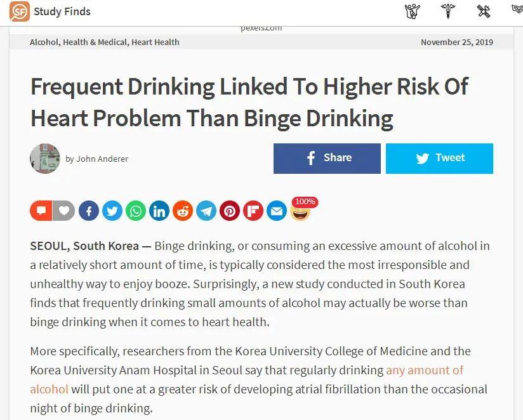
Task: Share via the round WhatsApp icon
Action: (136, 211)
